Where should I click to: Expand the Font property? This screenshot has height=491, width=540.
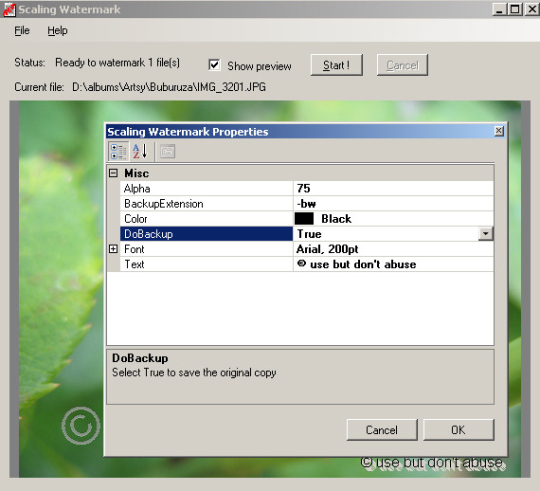[x=113, y=249]
